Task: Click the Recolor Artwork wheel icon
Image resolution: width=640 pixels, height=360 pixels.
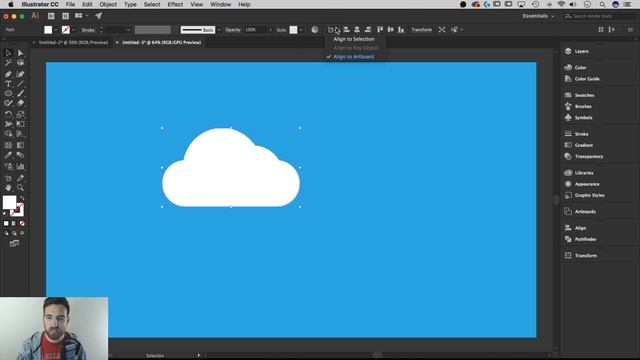Action: (x=315, y=29)
